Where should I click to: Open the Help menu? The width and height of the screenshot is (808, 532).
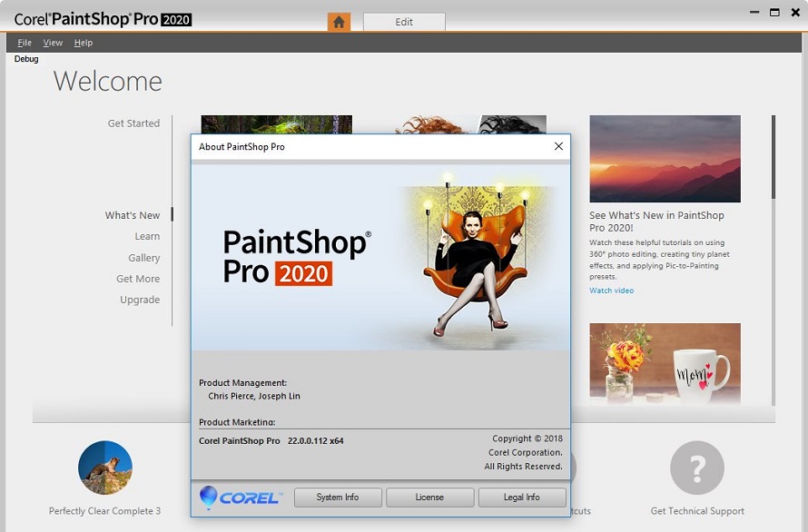click(x=84, y=43)
